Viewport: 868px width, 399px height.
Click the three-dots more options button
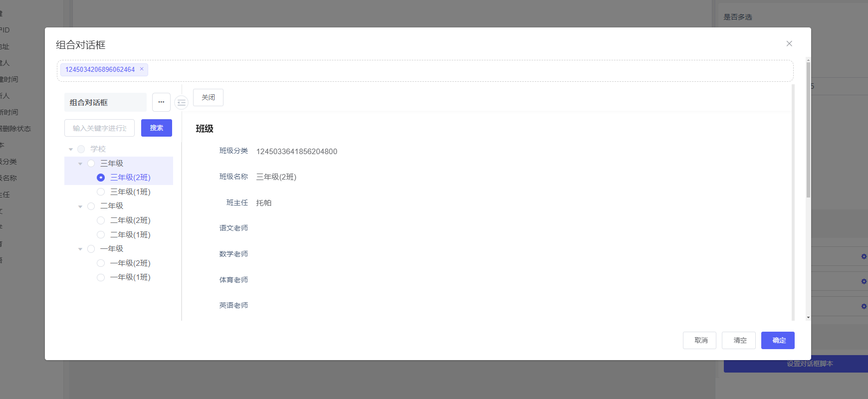pos(161,102)
